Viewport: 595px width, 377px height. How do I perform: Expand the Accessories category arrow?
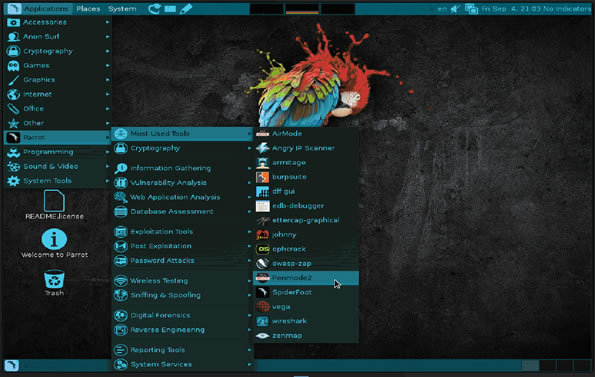point(108,22)
